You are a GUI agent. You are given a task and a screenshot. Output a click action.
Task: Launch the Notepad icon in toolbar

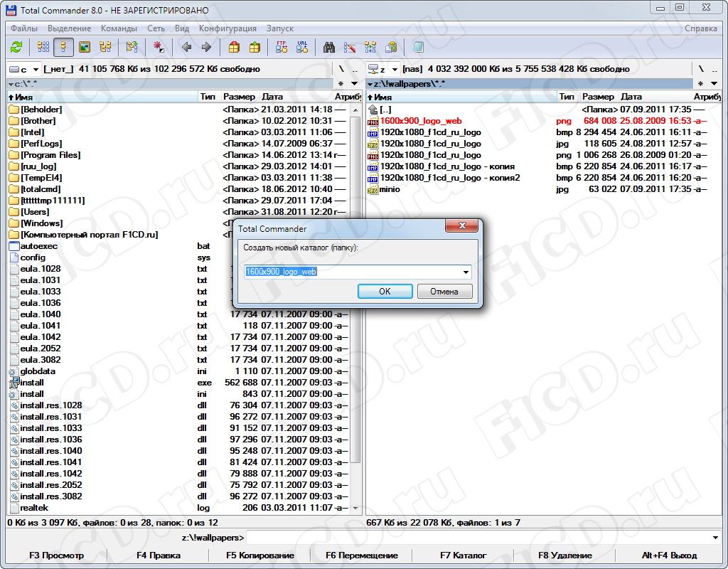(x=418, y=47)
